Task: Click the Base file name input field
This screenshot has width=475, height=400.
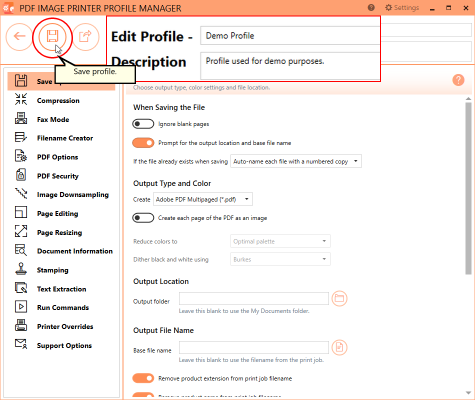Action: (254, 347)
